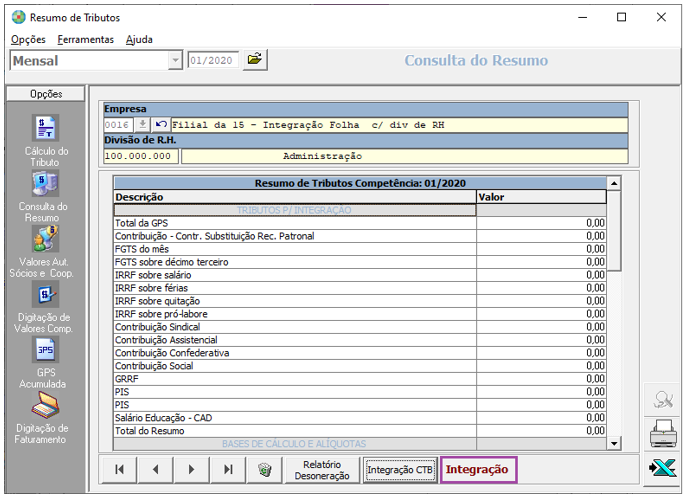
Task: Click the Administração division name field
Action: pos(405,156)
